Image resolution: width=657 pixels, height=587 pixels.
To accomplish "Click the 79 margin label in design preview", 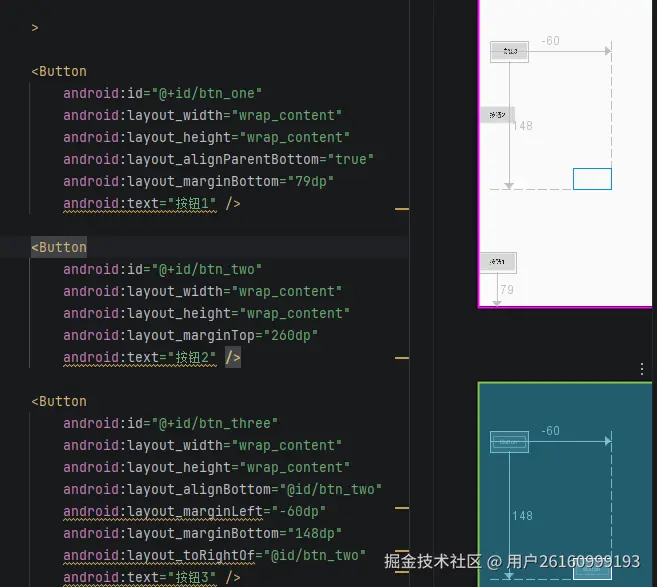I will point(507,290).
